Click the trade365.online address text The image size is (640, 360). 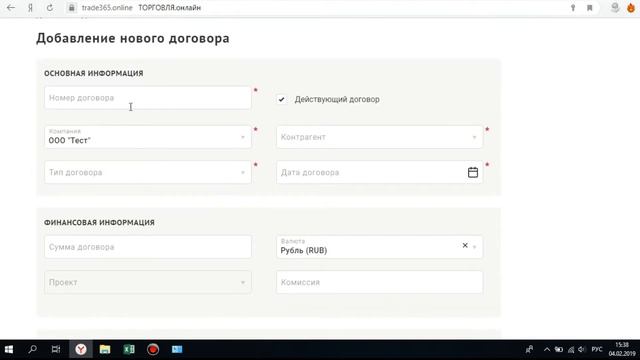click(x=107, y=8)
